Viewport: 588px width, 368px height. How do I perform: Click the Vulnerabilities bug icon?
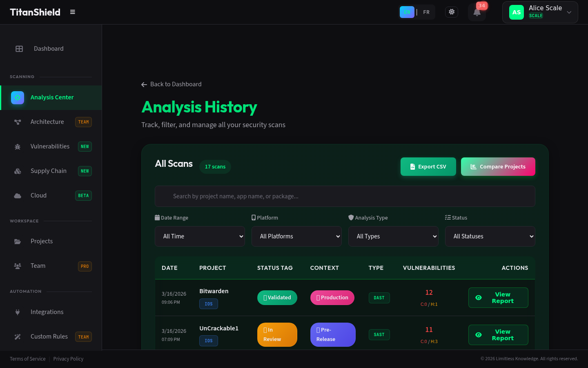(x=18, y=146)
